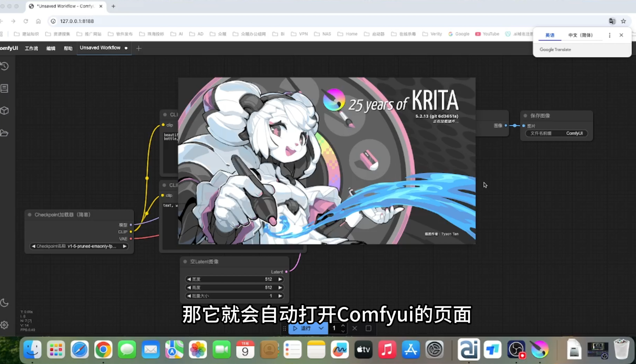
Task: Select previous Checkpoint名称 with left arrow
Action: coord(33,246)
